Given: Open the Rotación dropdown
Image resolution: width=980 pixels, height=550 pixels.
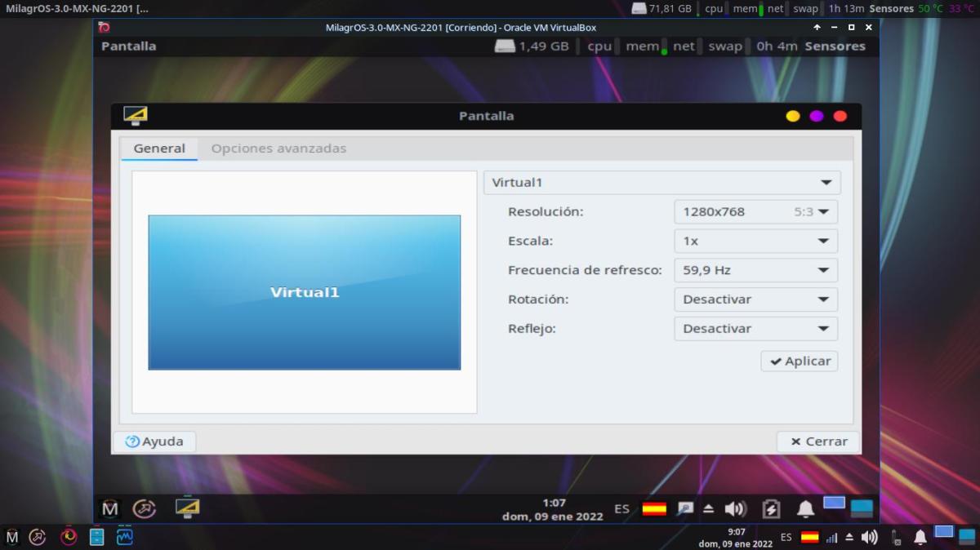Looking at the screenshot, I should point(755,299).
